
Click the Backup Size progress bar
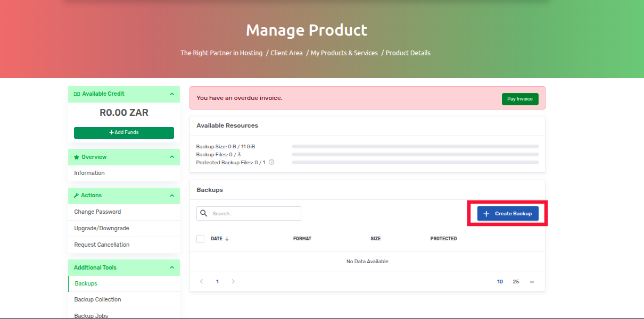[x=415, y=146]
